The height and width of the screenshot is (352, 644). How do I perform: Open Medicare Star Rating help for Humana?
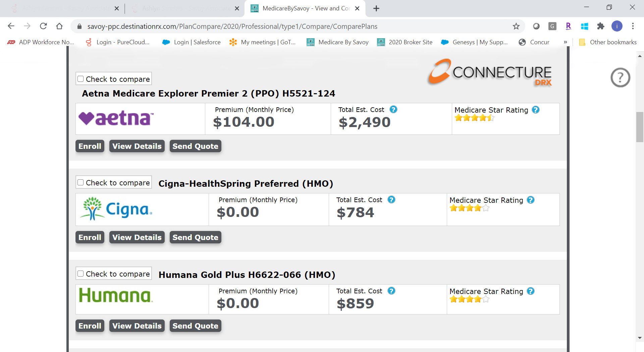point(531,291)
